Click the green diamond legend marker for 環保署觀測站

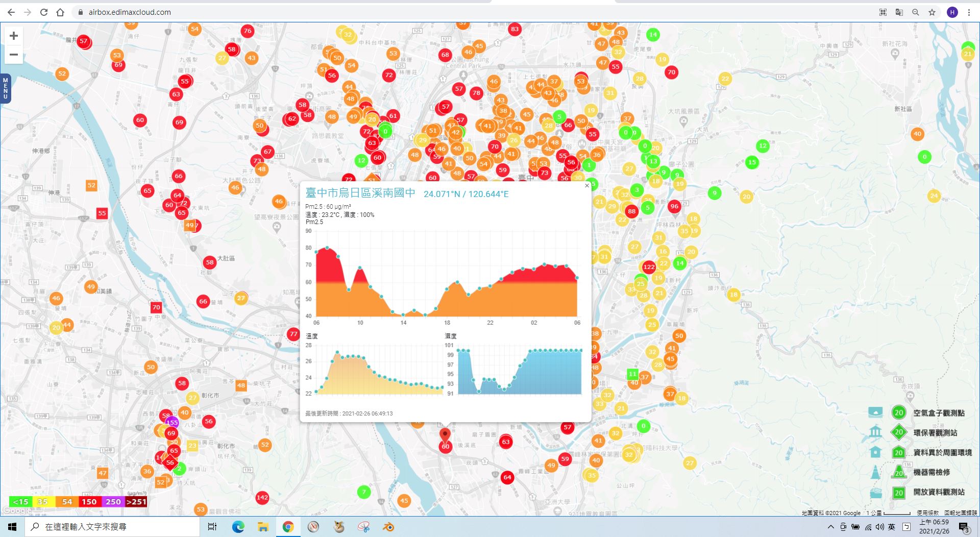click(899, 432)
